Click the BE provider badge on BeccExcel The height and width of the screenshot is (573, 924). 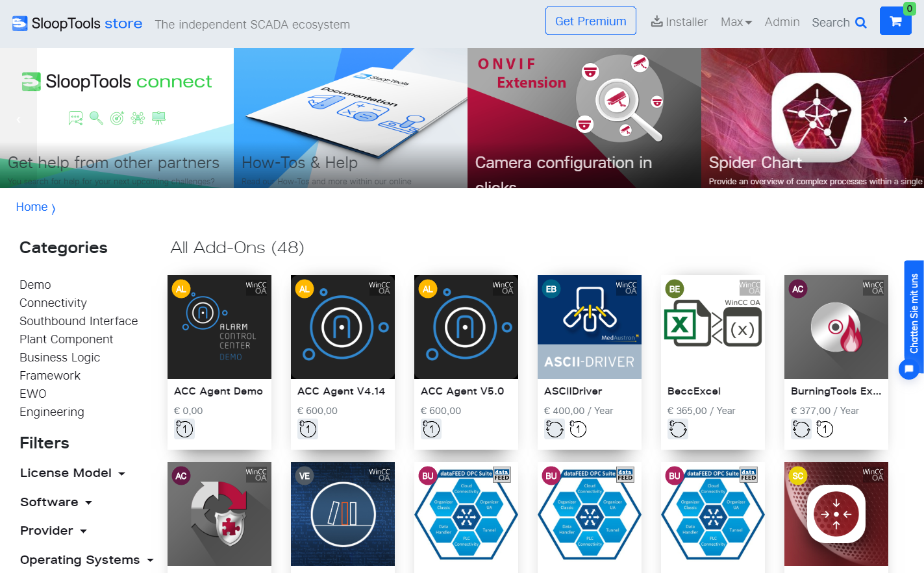tap(675, 289)
